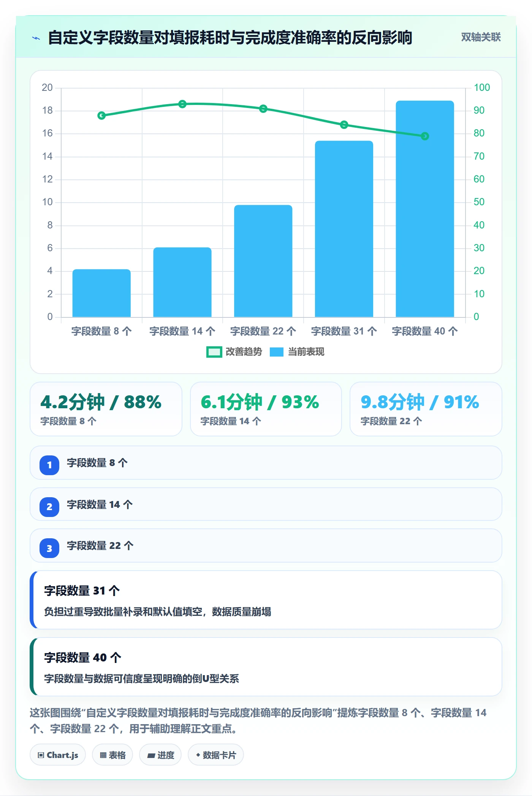Click the diamond icon in the 数据卡片 tag
Viewport: 532px width, 796px height.
coord(198,755)
